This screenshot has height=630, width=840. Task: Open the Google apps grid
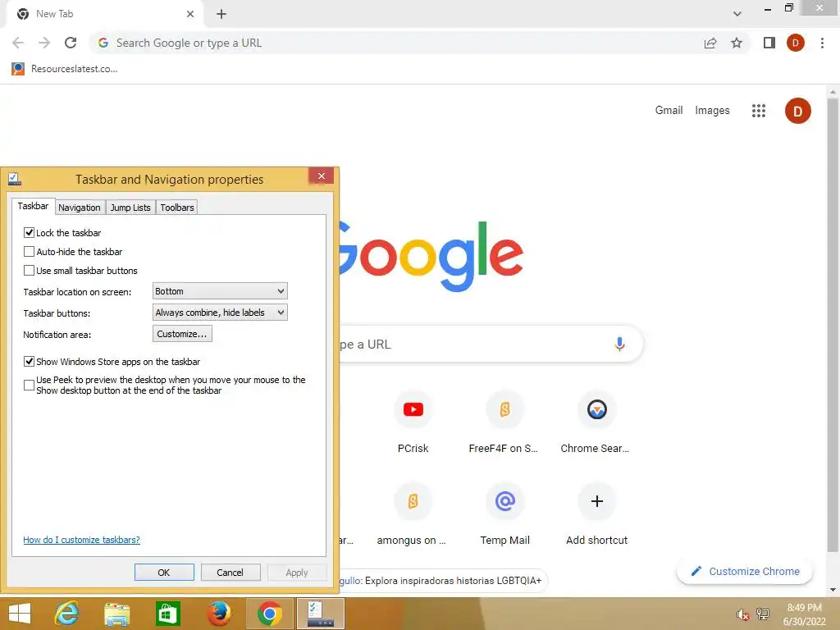(x=759, y=111)
